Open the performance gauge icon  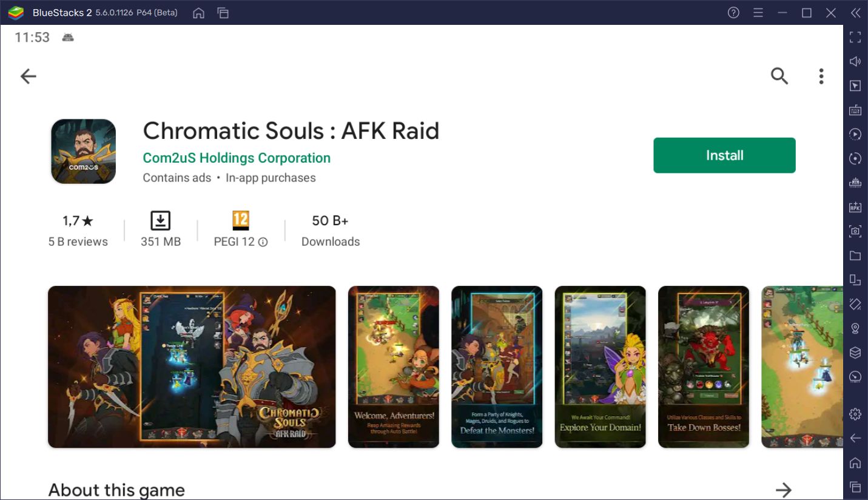(855, 377)
